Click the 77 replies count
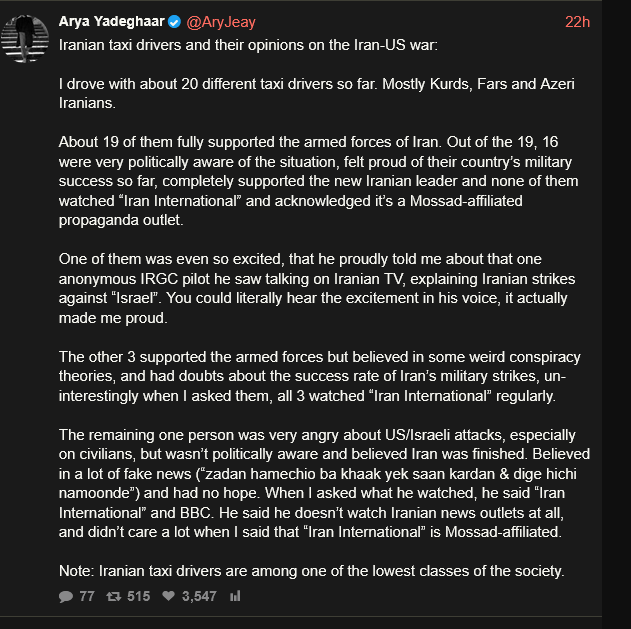The width and height of the screenshot is (631, 629). 86,596
